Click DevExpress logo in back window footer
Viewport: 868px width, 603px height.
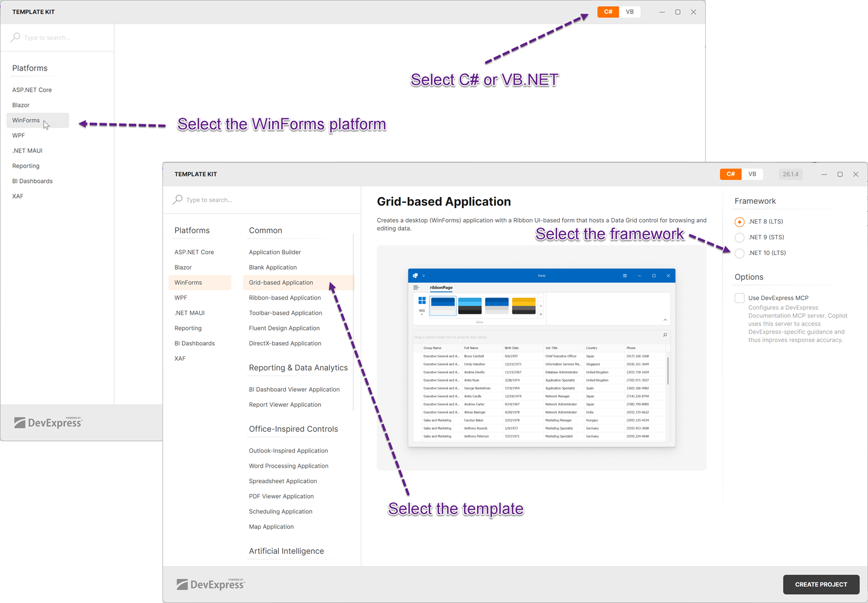pos(48,422)
